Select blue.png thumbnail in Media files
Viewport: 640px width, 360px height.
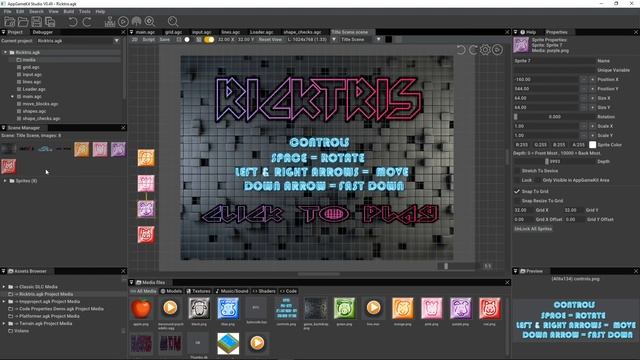pyautogui.click(x=228, y=308)
